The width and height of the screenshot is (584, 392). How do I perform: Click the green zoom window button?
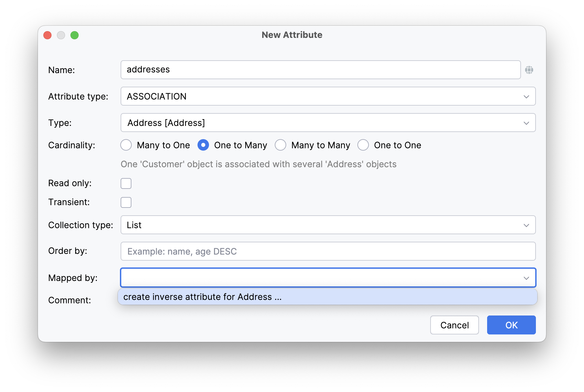75,35
